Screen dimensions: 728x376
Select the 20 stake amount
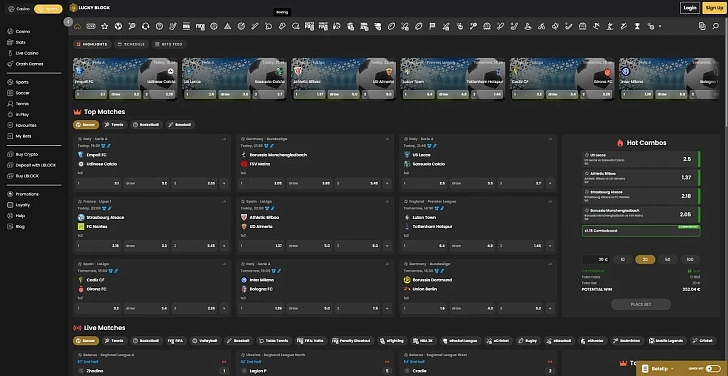(645, 259)
